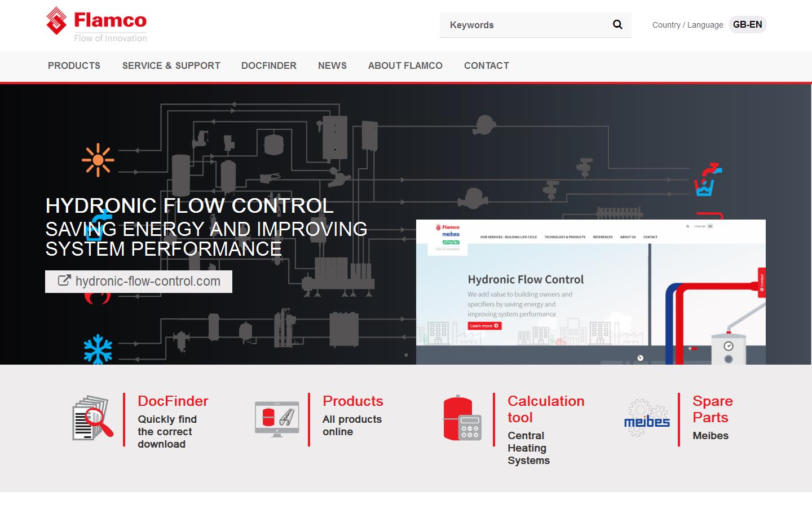
Task: Click the external-link icon beside hydronic-flow-control.com
Action: click(64, 281)
